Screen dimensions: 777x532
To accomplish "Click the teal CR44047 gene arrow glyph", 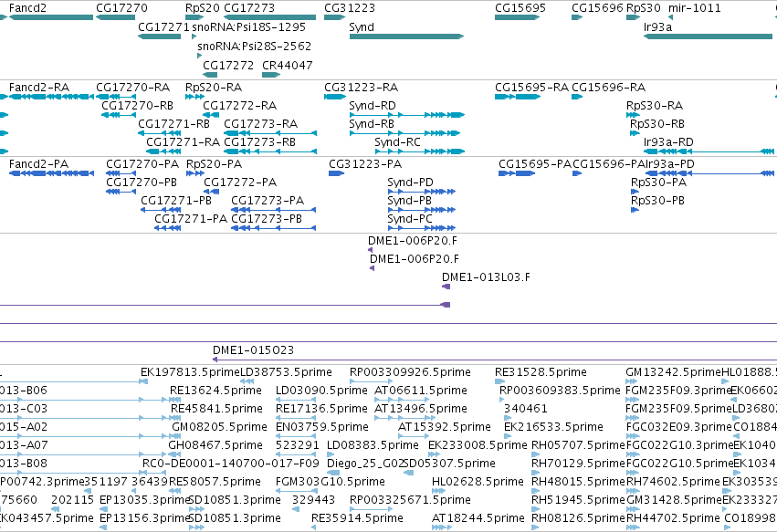I will pyautogui.click(x=271, y=75).
